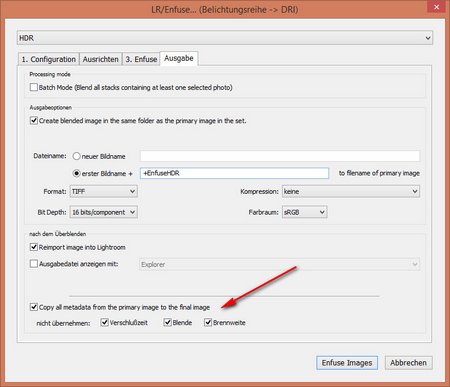The height and width of the screenshot is (387, 450).
Task: Click the +EnfuseHDR suffix field
Action: click(x=234, y=173)
